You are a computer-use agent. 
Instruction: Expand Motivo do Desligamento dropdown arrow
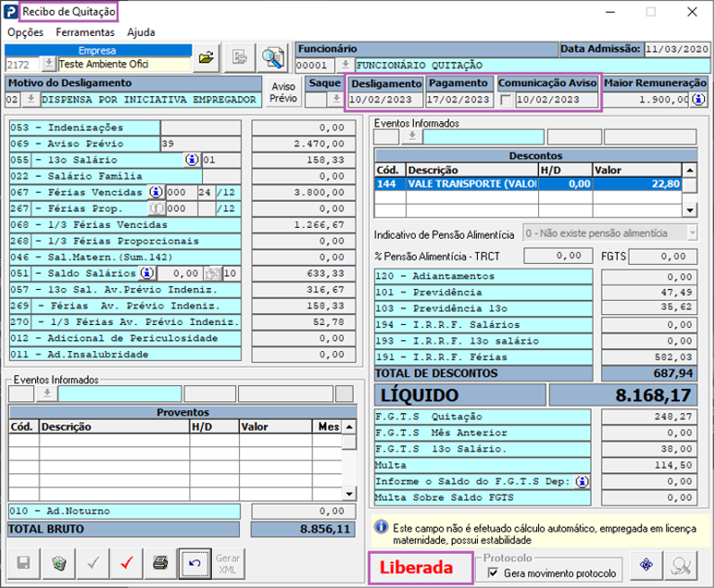point(30,99)
